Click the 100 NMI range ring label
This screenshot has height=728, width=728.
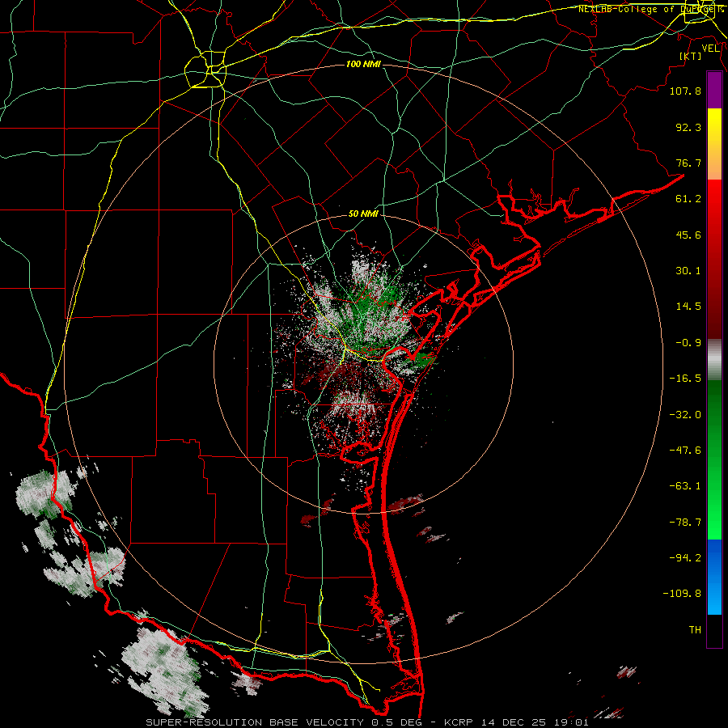(x=363, y=64)
